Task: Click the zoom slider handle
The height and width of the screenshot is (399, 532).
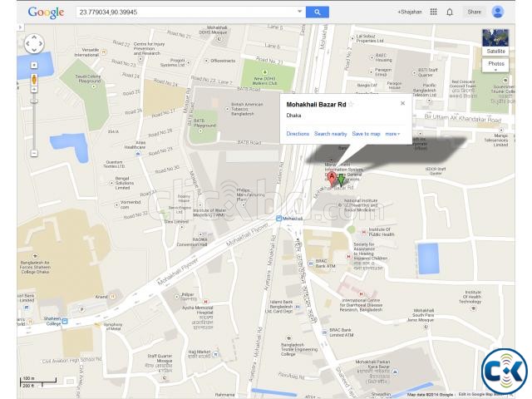Action: tap(34, 101)
